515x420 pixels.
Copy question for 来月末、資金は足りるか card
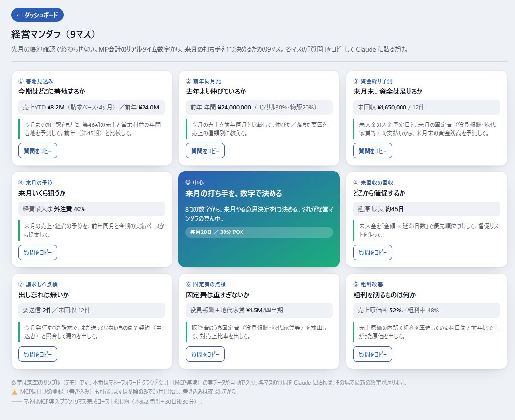pos(372,151)
